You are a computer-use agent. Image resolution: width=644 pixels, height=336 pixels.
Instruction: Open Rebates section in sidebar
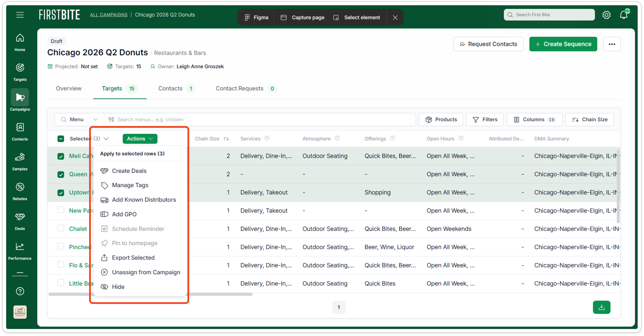tap(20, 191)
